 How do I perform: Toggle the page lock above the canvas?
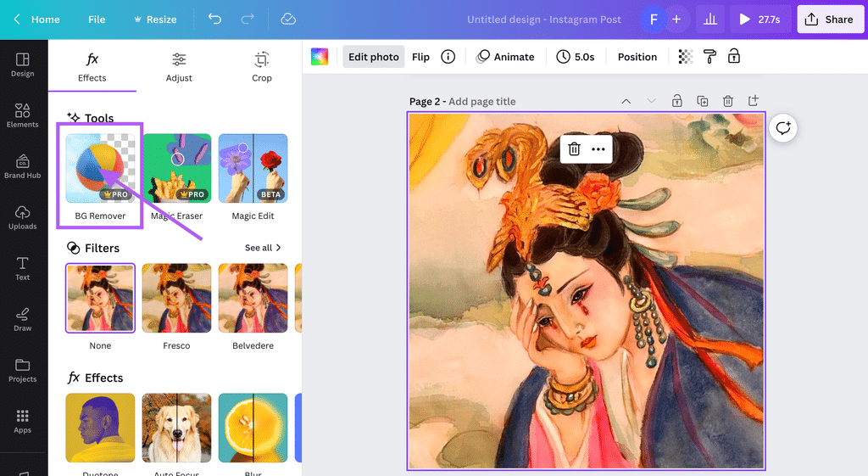tap(677, 101)
